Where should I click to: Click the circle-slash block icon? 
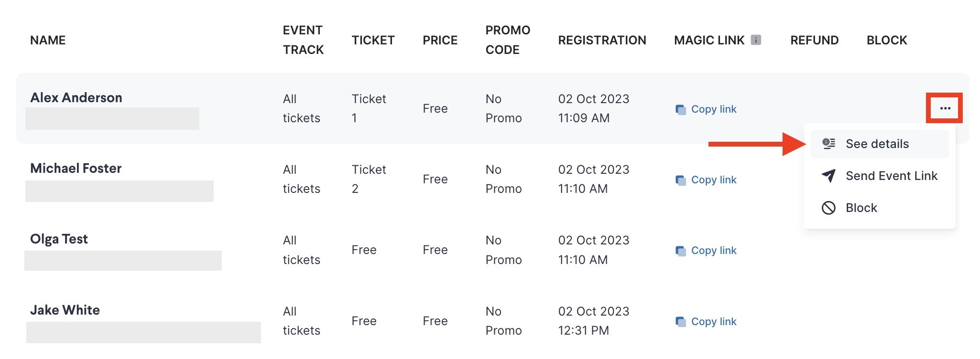pos(828,208)
